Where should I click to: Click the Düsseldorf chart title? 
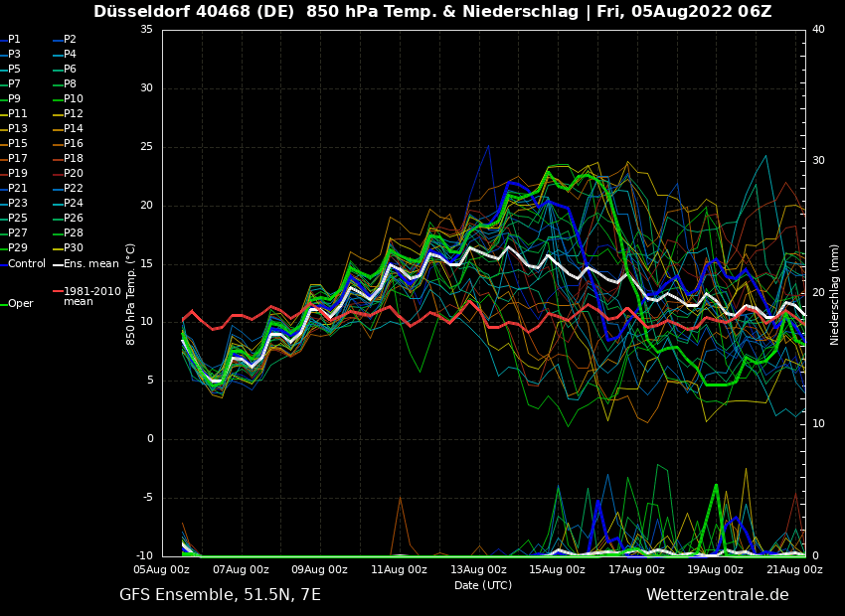[432, 12]
